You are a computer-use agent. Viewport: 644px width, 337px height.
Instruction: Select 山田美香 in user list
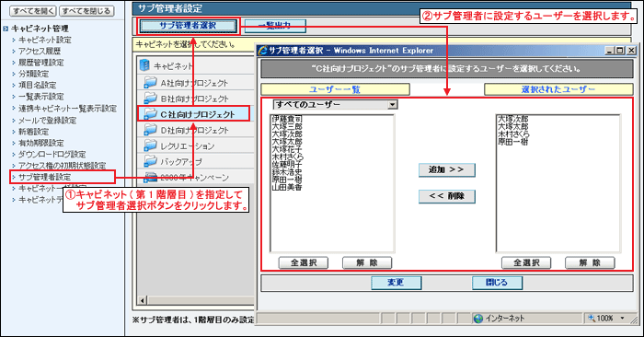coord(287,188)
